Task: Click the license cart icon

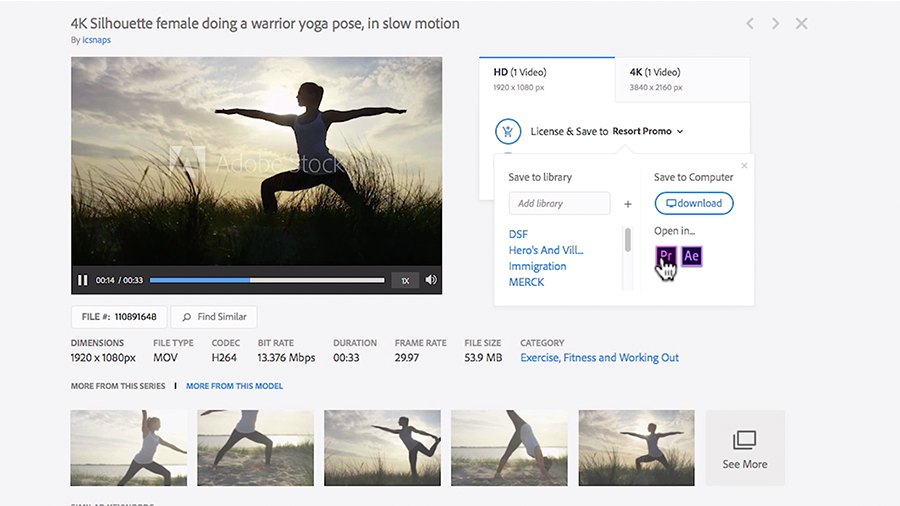Action: [508, 131]
